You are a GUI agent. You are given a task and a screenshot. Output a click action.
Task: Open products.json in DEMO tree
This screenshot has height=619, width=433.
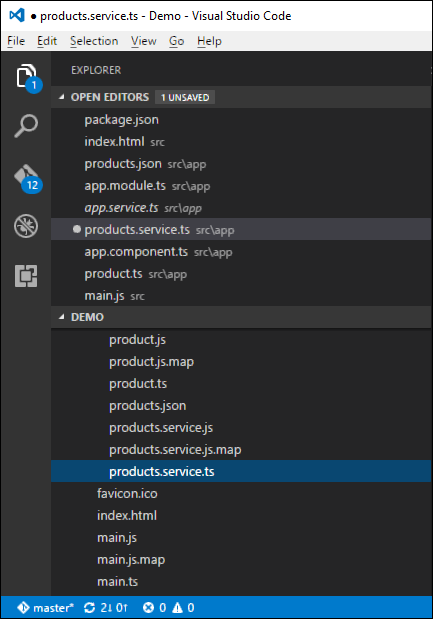pyautogui.click(x=241, y=405)
